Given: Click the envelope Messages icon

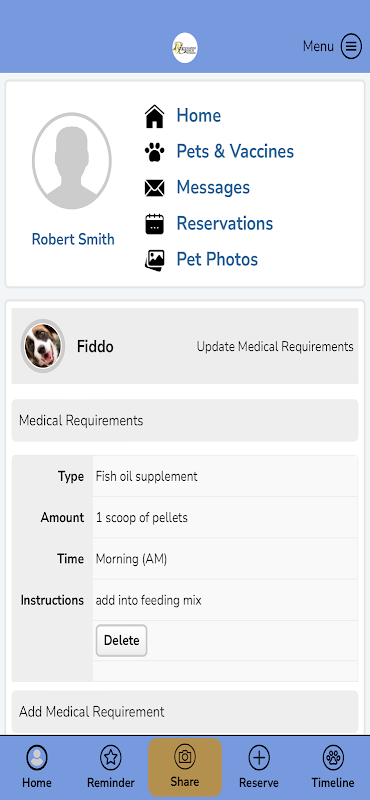Looking at the screenshot, I should (155, 188).
